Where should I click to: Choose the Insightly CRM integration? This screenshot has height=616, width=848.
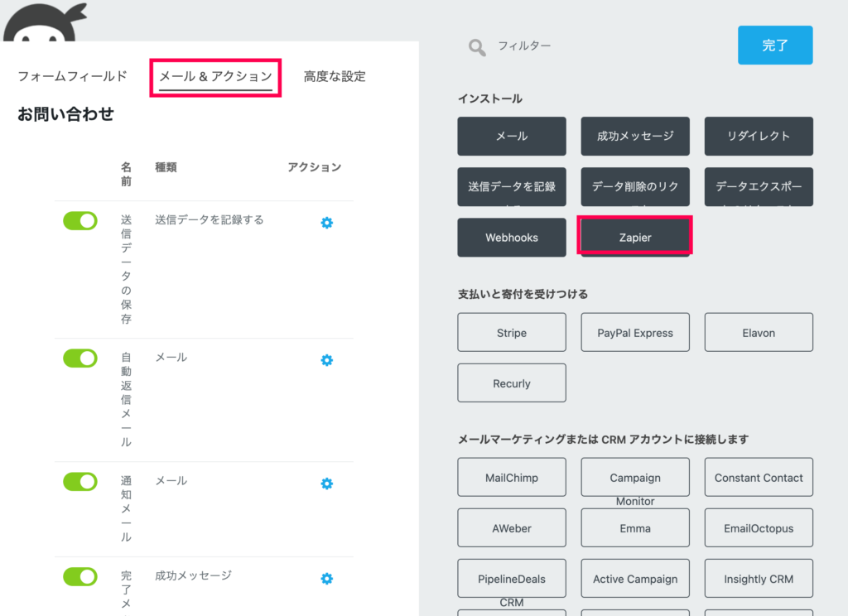(x=759, y=579)
